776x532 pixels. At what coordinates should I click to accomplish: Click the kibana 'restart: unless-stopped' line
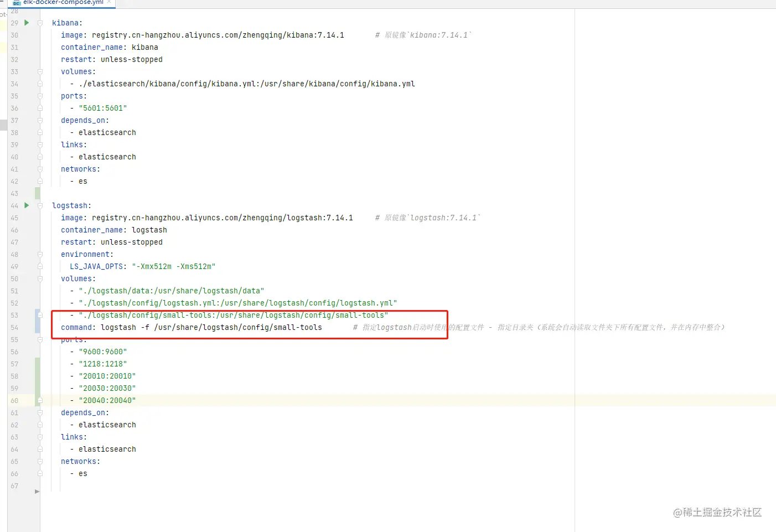pos(112,59)
